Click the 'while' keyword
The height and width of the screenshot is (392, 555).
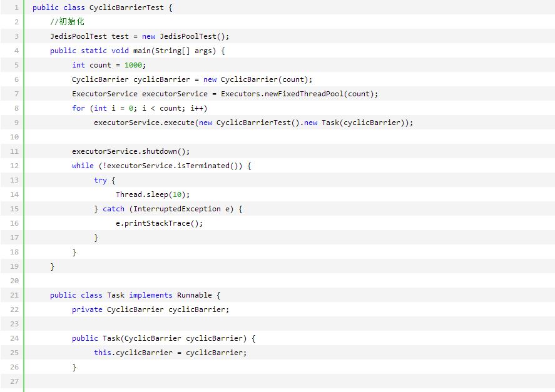tap(83, 166)
